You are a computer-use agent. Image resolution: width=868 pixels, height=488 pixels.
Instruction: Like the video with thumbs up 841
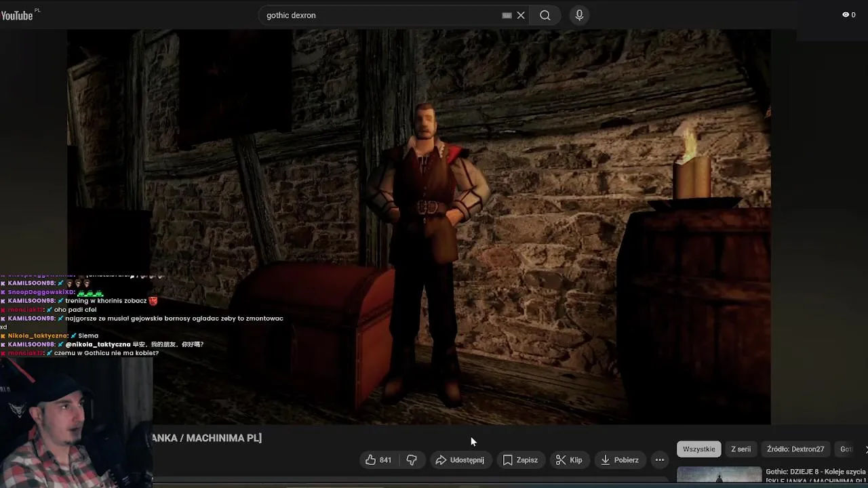click(x=378, y=460)
